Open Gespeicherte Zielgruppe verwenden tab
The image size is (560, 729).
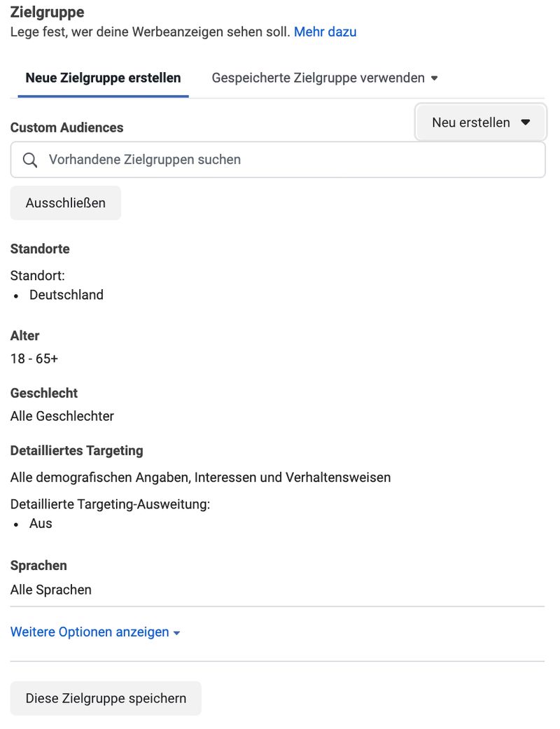click(x=325, y=78)
